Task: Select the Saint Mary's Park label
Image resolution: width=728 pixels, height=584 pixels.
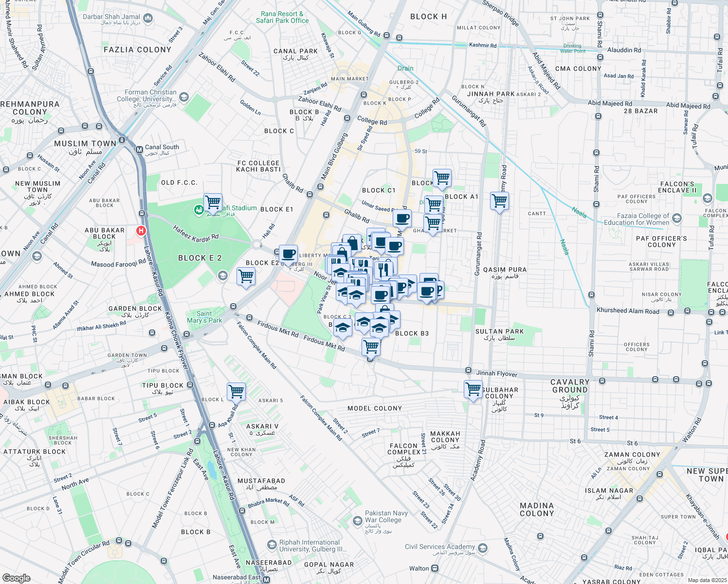Action: [x=204, y=317]
